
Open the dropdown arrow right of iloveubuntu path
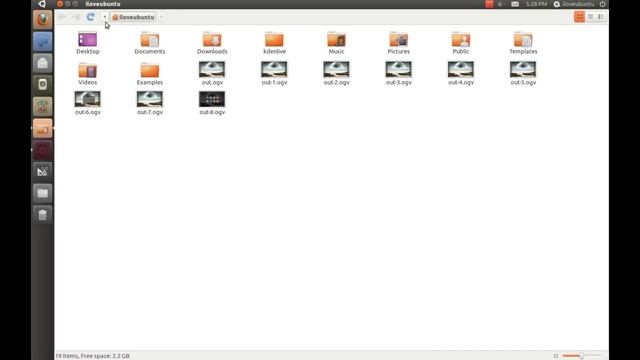[x=162, y=17]
